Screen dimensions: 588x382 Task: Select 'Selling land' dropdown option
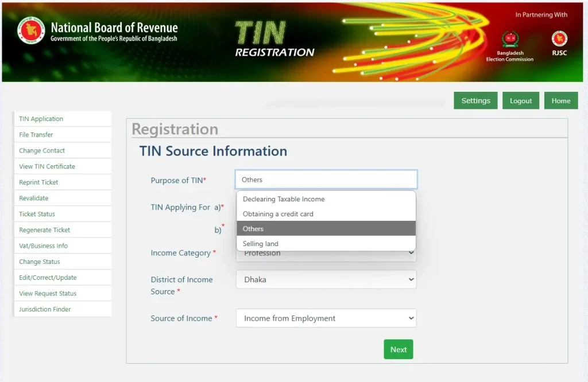click(x=261, y=244)
